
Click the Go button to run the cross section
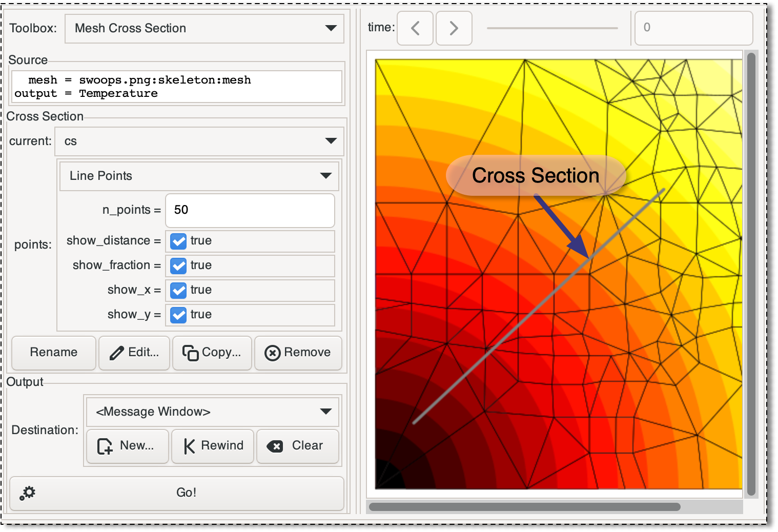click(186, 493)
